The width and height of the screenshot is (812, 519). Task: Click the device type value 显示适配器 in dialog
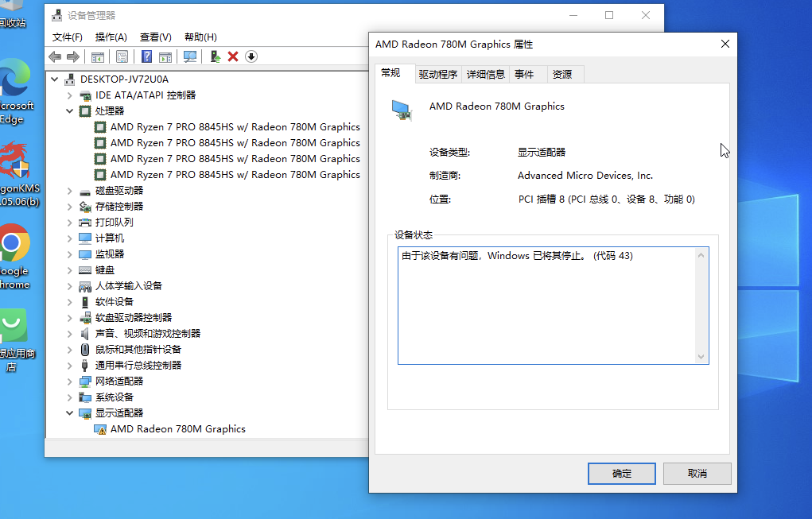[x=542, y=152]
